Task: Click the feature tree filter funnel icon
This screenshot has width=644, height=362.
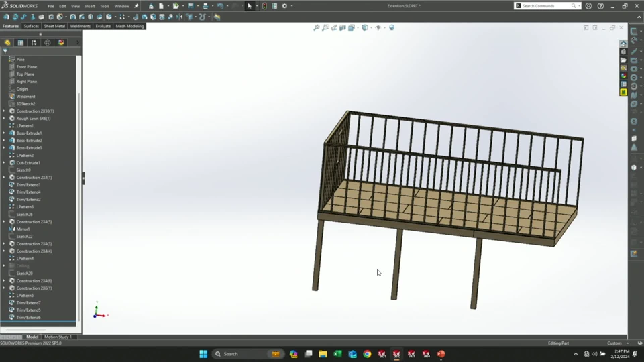Action: [5, 52]
